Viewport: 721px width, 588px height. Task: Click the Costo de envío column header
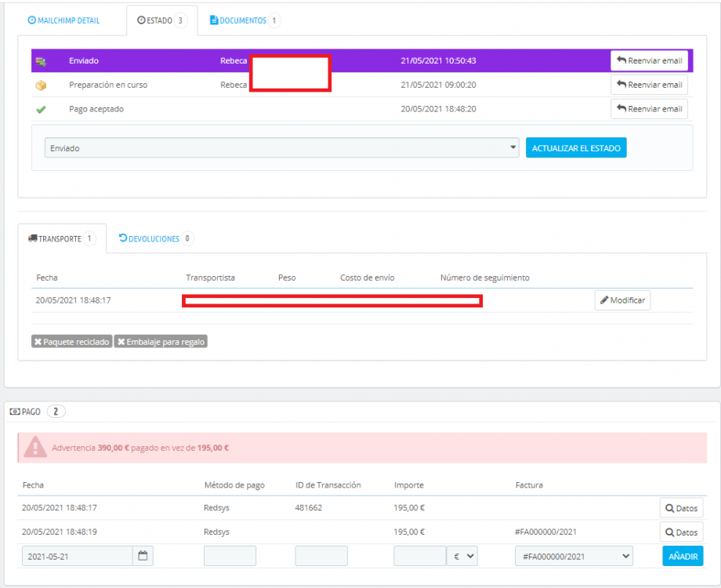coord(367,278)
